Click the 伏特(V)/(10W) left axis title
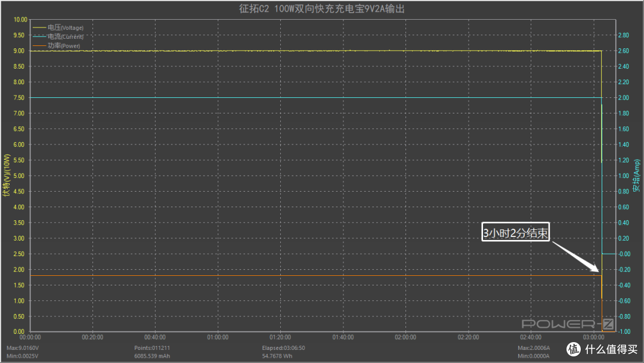Screen dimensions: 644x363 6,176
